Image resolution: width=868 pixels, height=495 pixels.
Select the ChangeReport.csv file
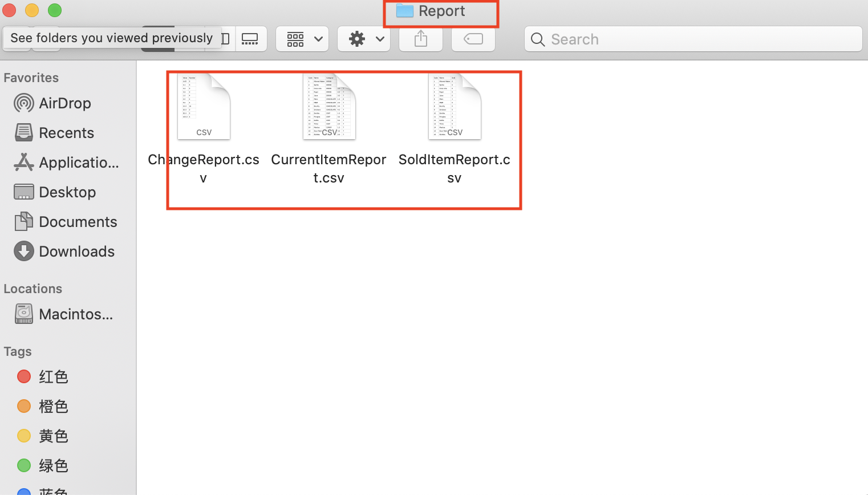coord(204,106)
